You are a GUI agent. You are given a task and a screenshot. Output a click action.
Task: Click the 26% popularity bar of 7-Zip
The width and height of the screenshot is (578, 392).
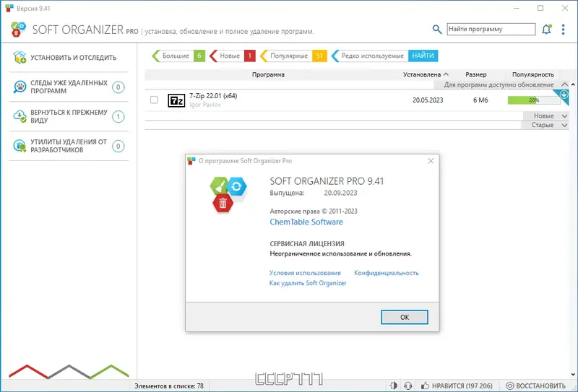click(x=533, y=100)
